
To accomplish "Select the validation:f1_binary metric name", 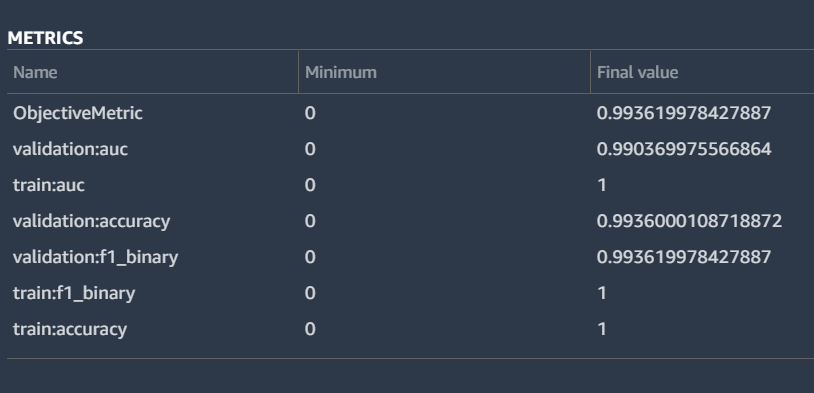I will (x=96, y=258).
